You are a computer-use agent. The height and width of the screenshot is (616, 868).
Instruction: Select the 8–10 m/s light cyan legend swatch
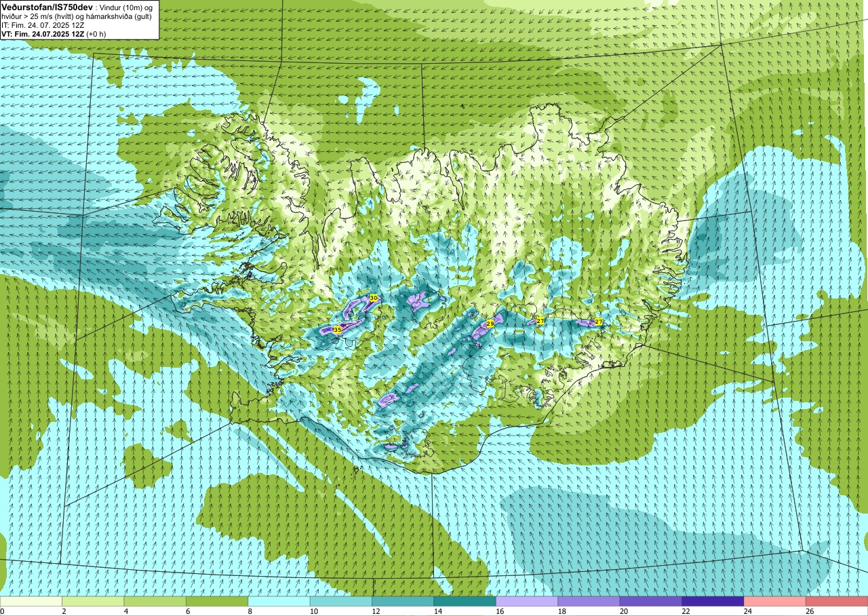click(x=279, y=602)
